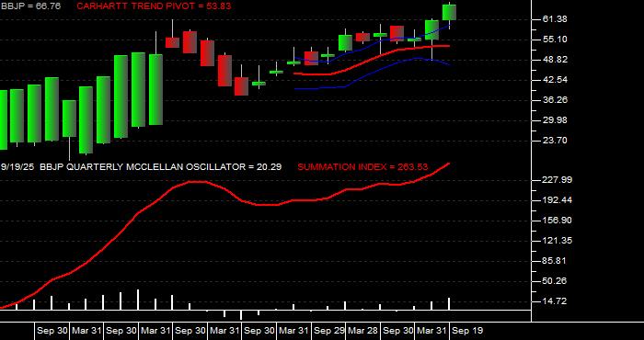Viewport: 644px width, 340px height.
Task: Select the Mar 28 date label
Action: pos(363,331)
